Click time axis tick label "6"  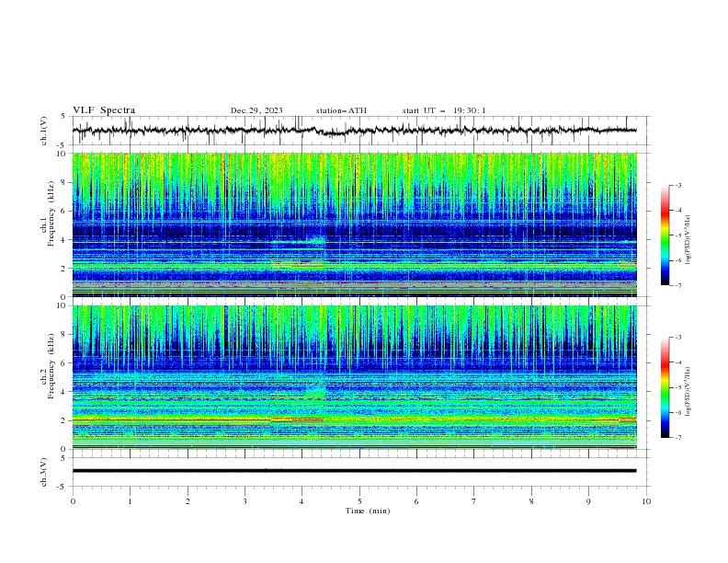point(416,501)
